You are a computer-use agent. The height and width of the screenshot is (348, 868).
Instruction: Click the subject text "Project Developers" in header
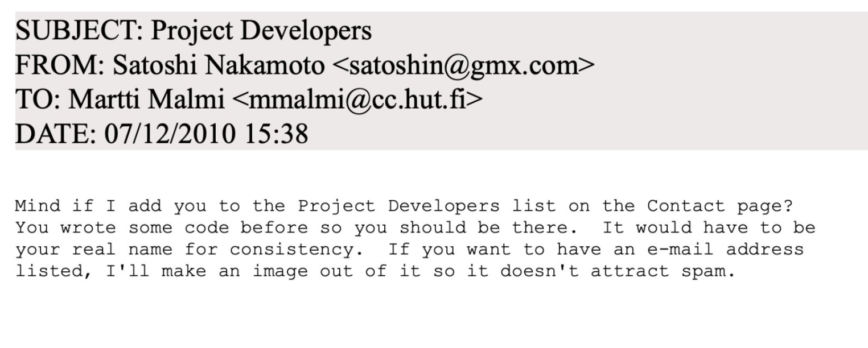point(261,32)
